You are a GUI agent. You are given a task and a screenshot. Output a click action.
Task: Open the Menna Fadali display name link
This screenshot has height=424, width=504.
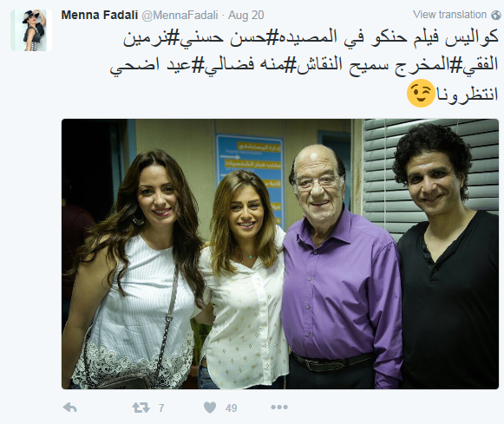[x=99, y=15]
